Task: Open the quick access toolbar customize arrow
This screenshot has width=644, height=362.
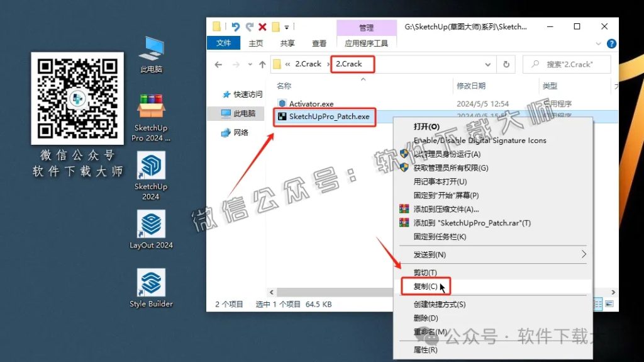Action: point(287,28)
